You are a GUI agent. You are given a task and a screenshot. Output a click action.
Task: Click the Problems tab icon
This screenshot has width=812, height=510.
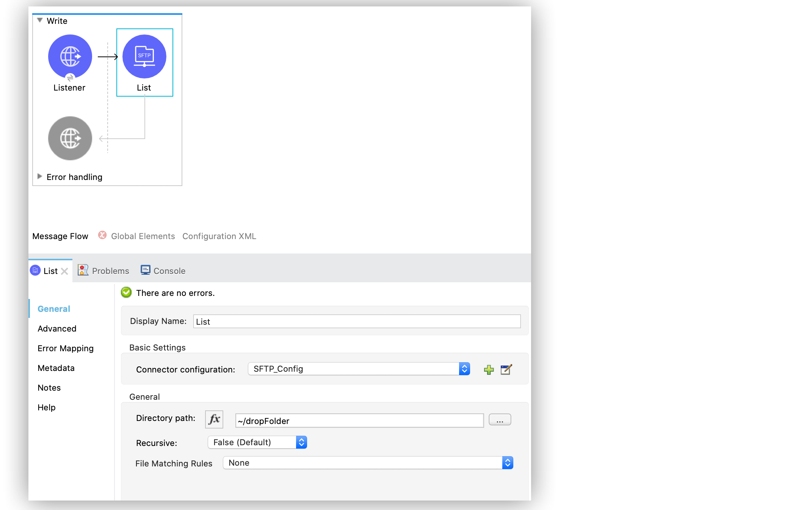tap(83, 270)
